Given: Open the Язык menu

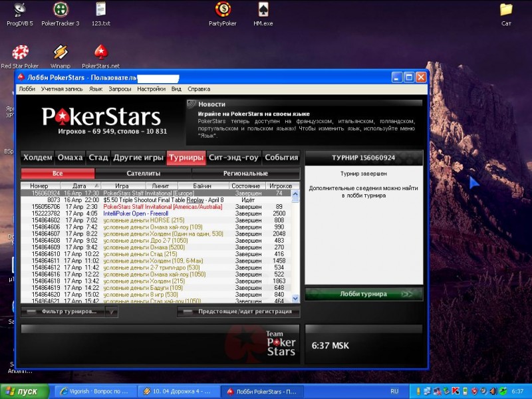Looking at the screenshot, I should [96, 89].
